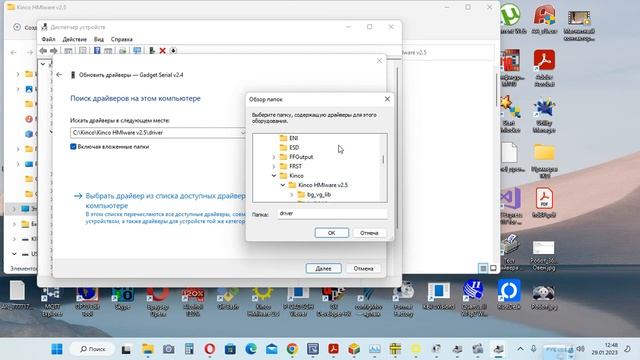Click the printer toolbar icon in Device Manager
640x360 pixels.
[x=122, y=50]
